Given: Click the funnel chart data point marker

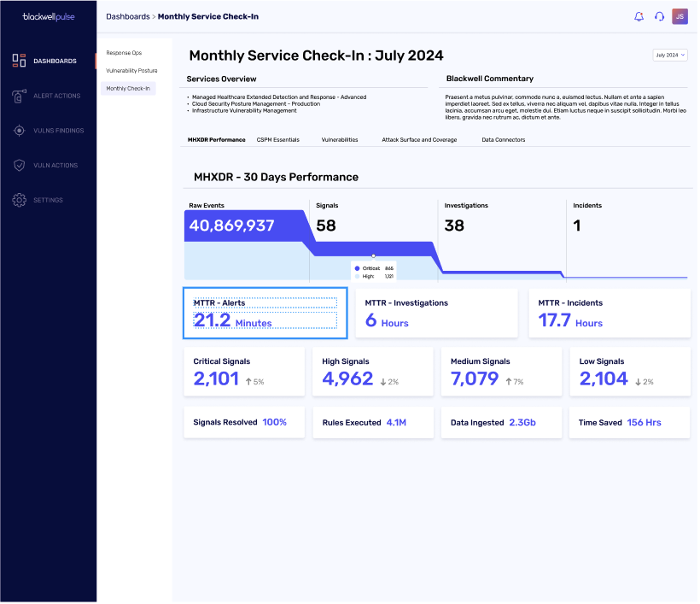Looking at the screenshot, I should (x=373, y=256).
